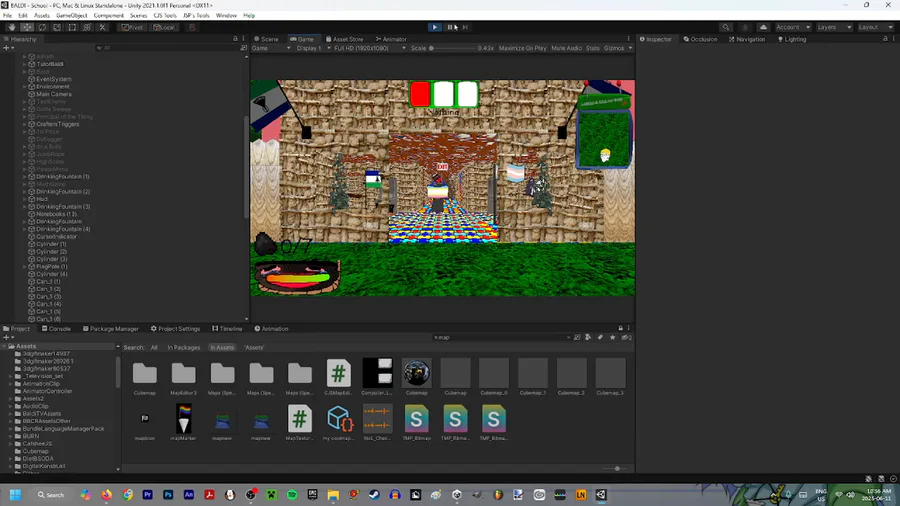Select the Main Camera object

pyautogui.click(x=54, y=94)
